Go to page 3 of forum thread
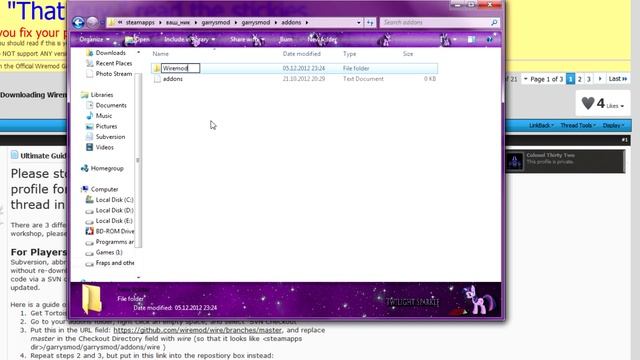Screen dimensions: 640x360 point(589,79)
